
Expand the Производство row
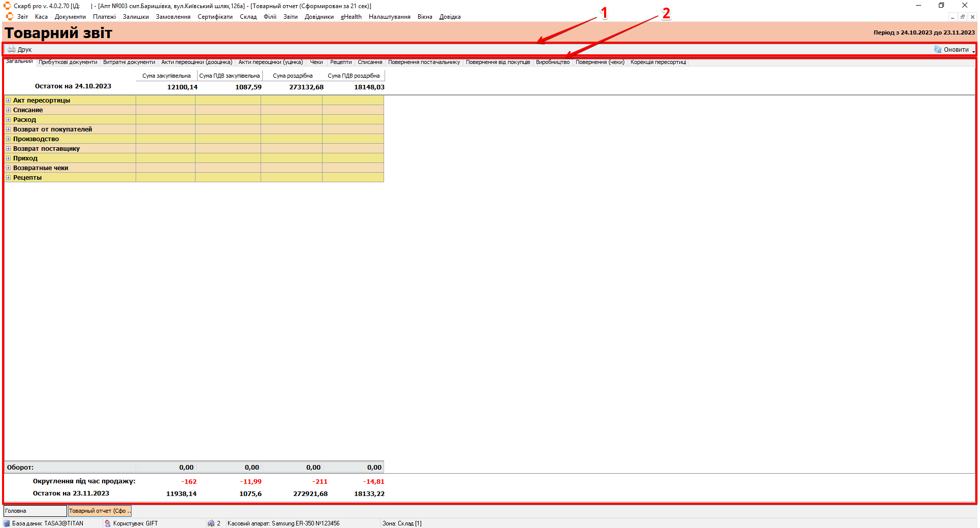[8, 139]
